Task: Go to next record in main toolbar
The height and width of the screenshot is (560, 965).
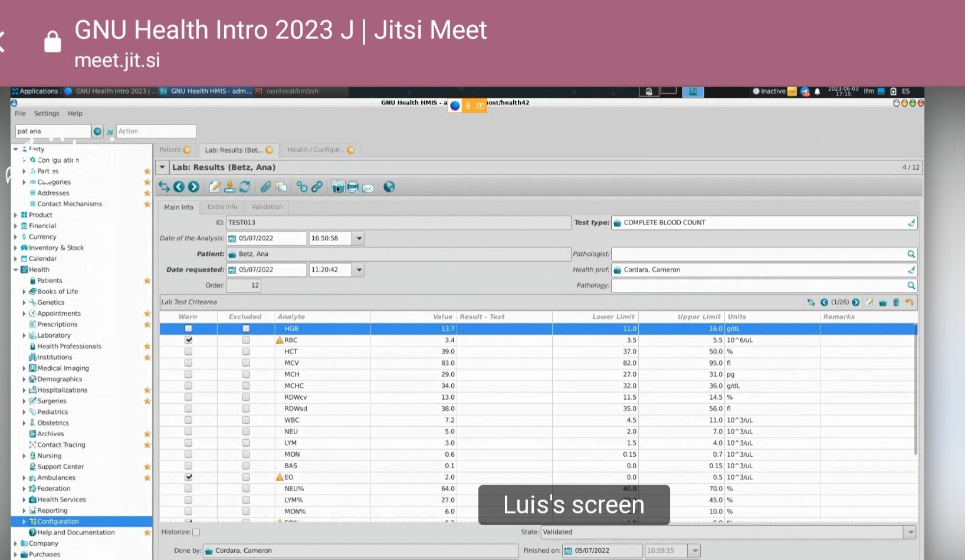Action: [x=193, y=187]
